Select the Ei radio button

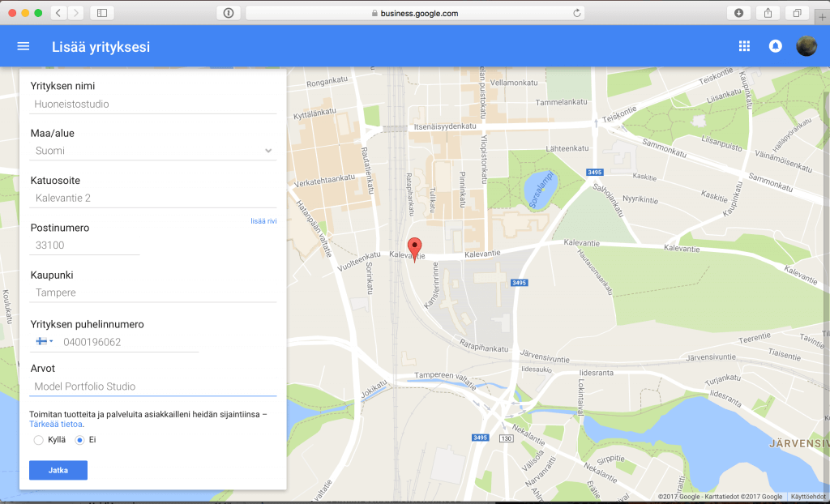(79, 440)
